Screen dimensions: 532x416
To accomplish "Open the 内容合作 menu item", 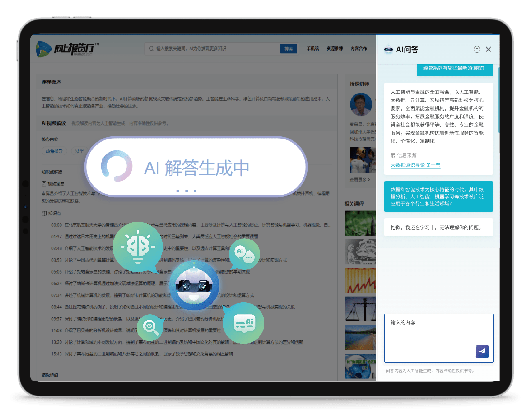I will 359,49.
